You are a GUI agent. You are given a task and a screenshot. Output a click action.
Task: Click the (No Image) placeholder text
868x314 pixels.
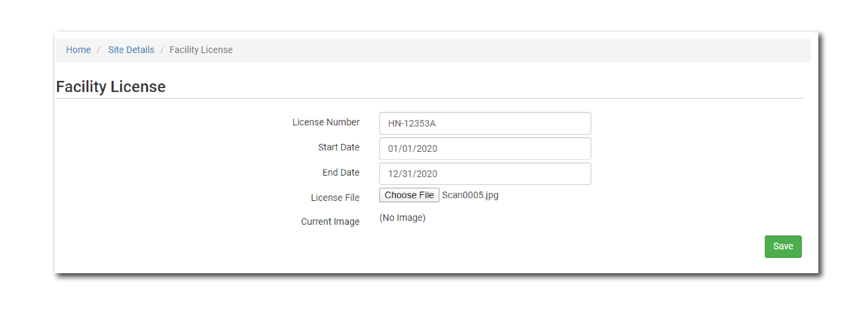(x=402, y=218)
